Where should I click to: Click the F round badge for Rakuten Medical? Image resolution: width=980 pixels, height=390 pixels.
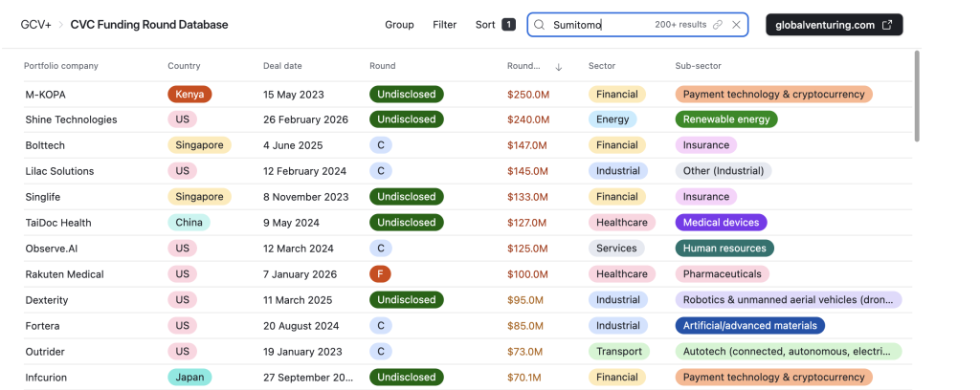380,274
